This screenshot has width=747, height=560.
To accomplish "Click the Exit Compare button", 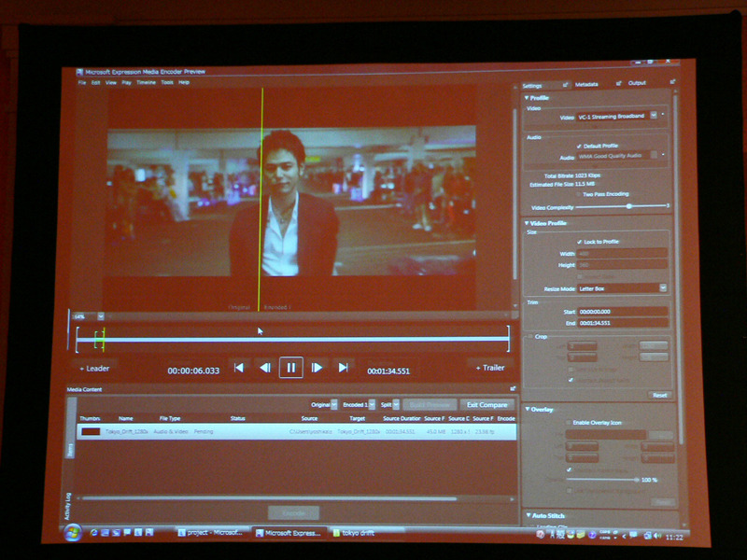I will click(x=486, y=405).
